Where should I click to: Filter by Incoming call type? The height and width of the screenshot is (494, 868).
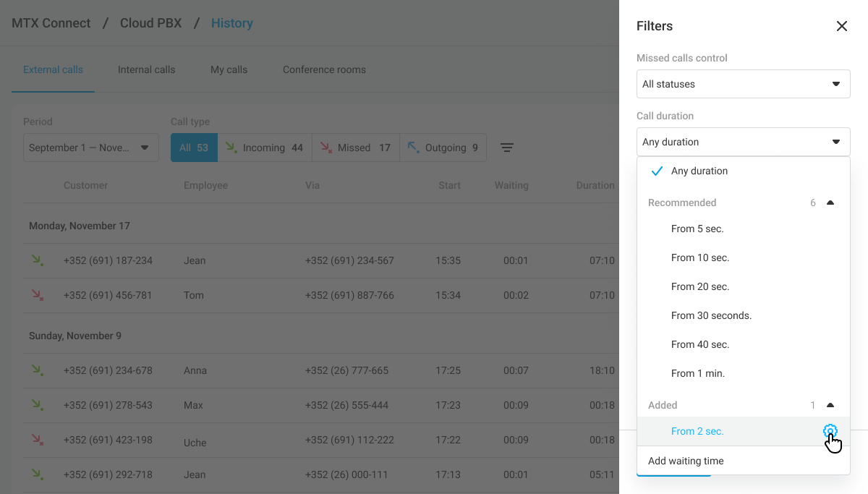tap(265, 148)
